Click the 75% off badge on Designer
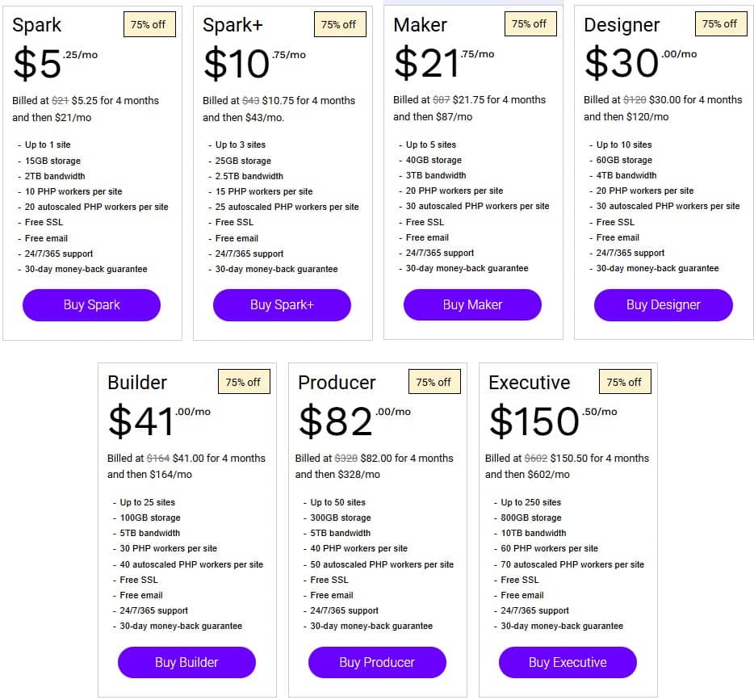 [x=719, y=23]
